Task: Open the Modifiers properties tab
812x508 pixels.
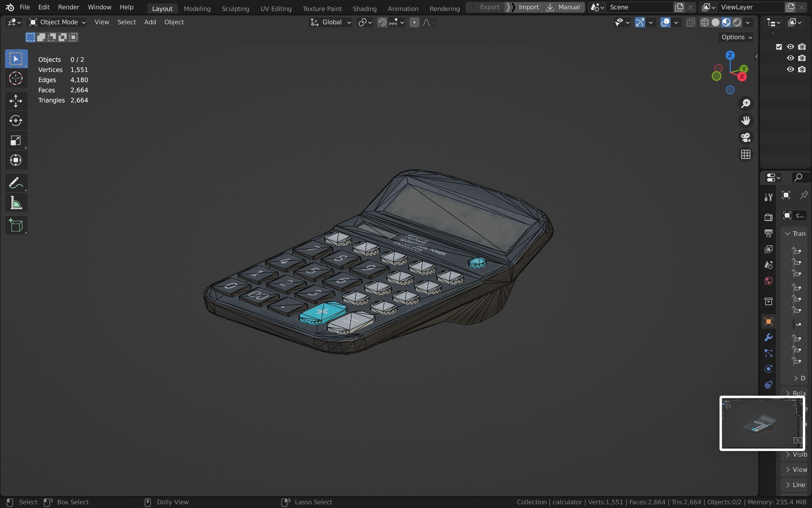Action: tap(768, 337)
